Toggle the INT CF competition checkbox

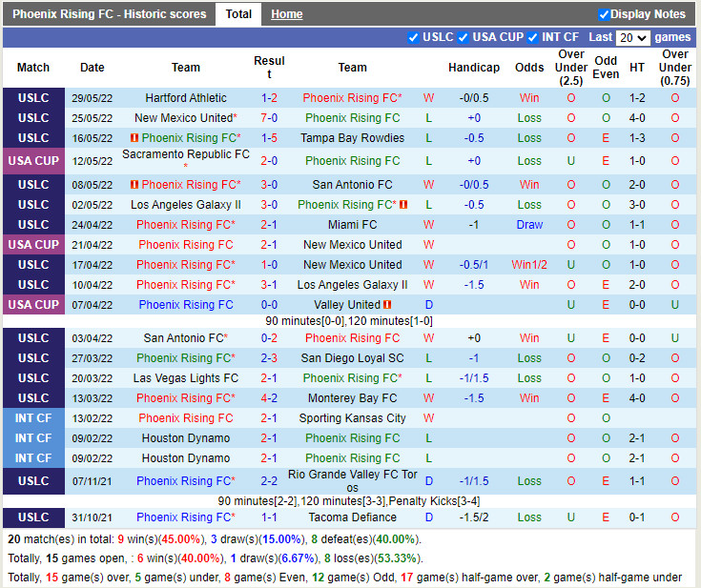pos(532,37)
